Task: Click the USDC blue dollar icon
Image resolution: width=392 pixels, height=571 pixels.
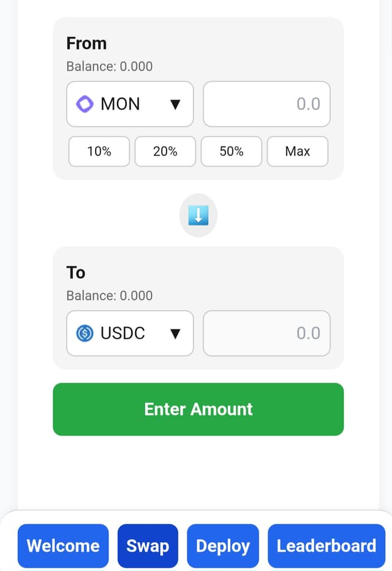Action: tap(84, 333)
